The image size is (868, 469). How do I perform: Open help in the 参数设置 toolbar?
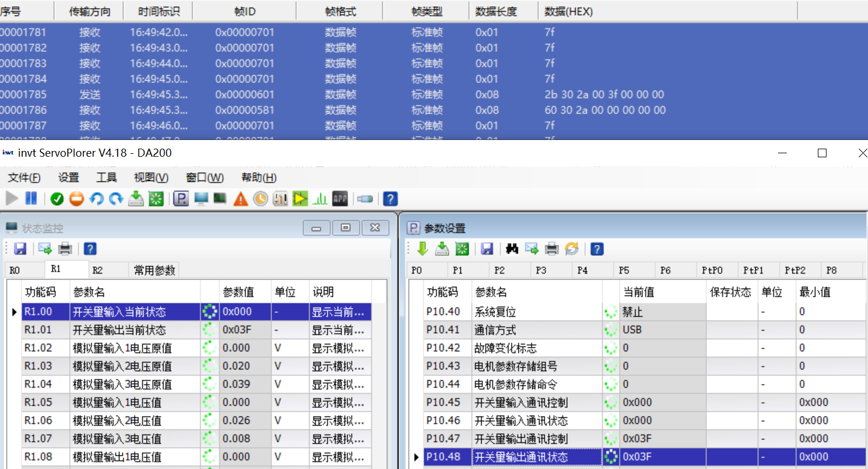597,248
